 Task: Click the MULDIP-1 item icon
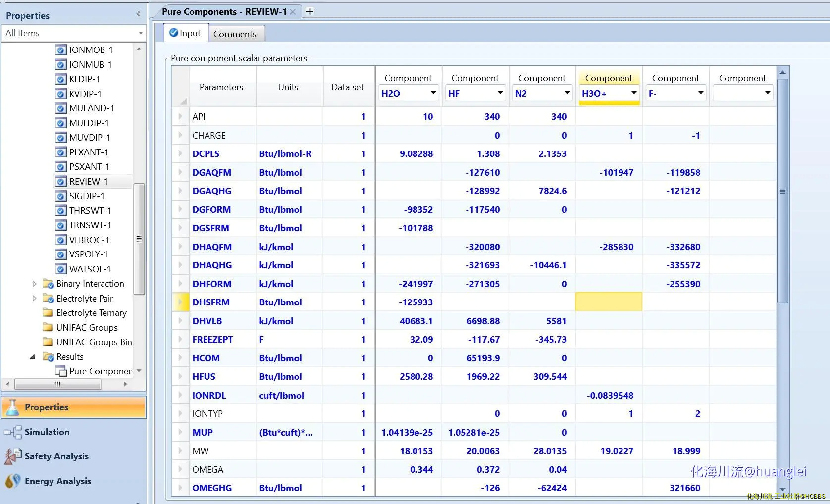(60, 123)
